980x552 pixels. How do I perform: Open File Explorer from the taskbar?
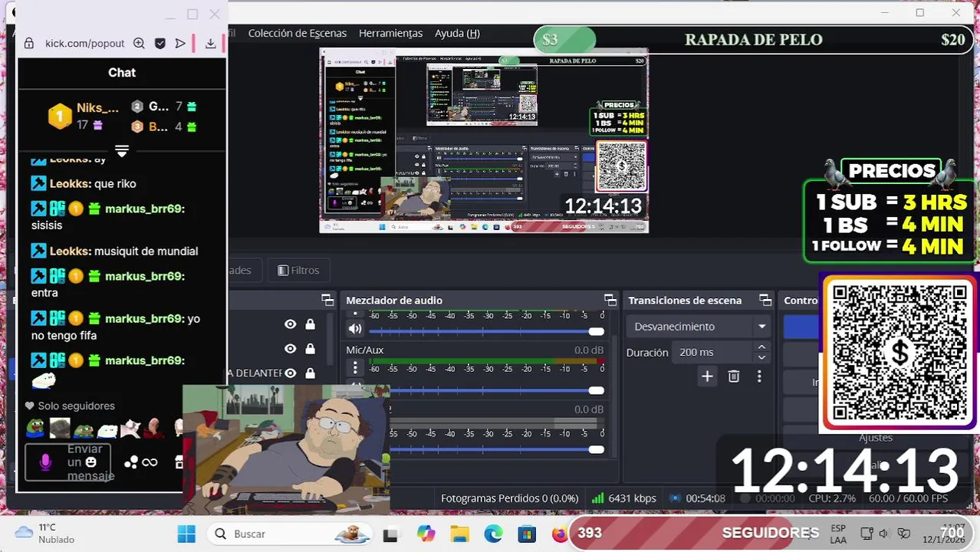(x=459, y=534)
